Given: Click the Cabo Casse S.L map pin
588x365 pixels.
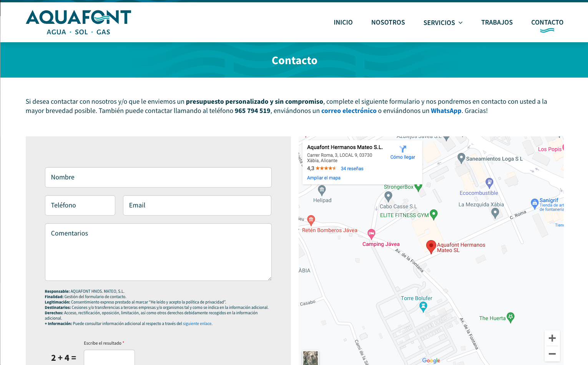Looking at the screenshot, I should pyautogui.click(x=389, y=196).
